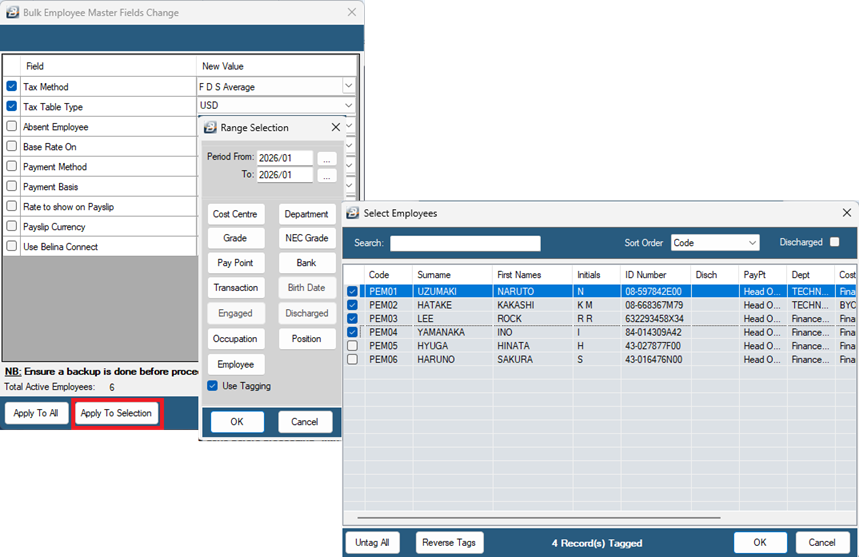Screen dimensions: 859x557
Task: Click the To period 2026/01 field
Action: 285,175
